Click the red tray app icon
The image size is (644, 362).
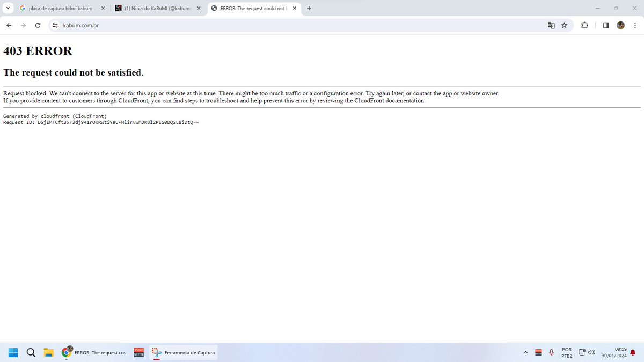point(538,352)
